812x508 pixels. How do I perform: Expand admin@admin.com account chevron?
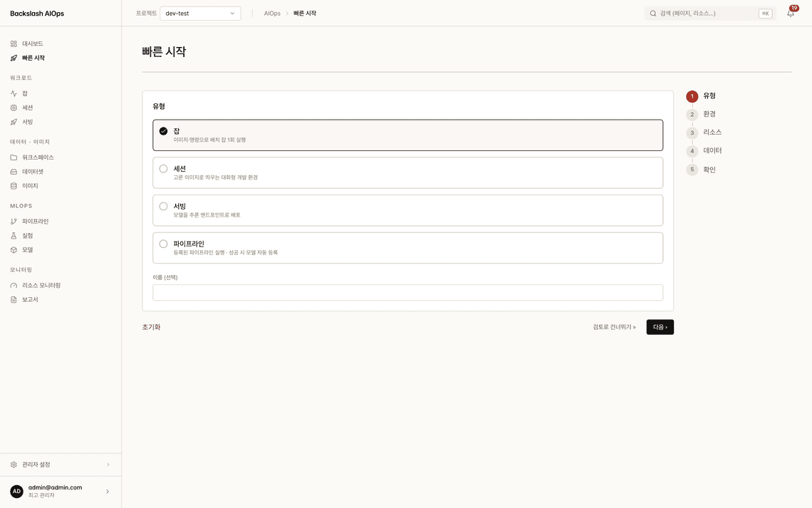click(x=107, y=492)
